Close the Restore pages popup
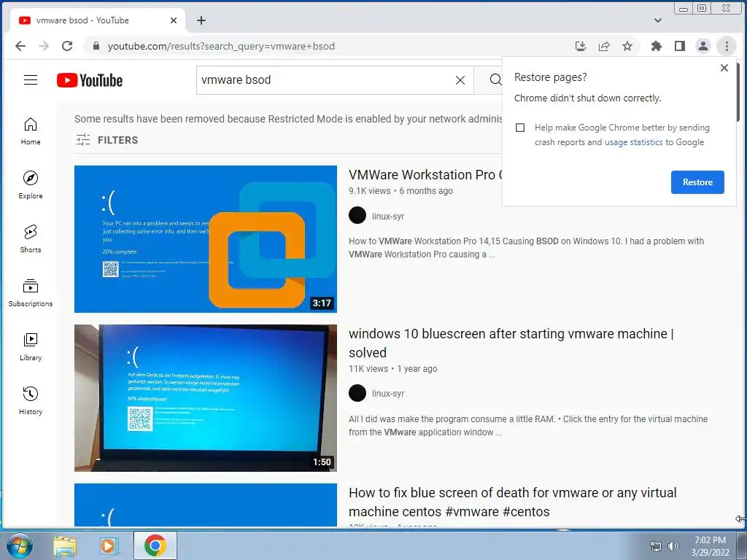This screenshot has width=747, height=560. coord(724,68)
